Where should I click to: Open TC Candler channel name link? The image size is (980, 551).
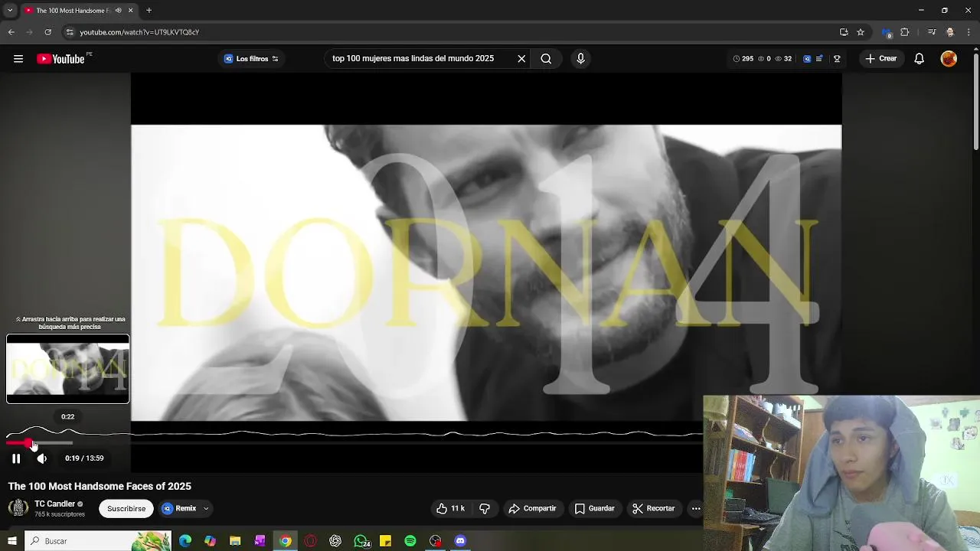54,504
